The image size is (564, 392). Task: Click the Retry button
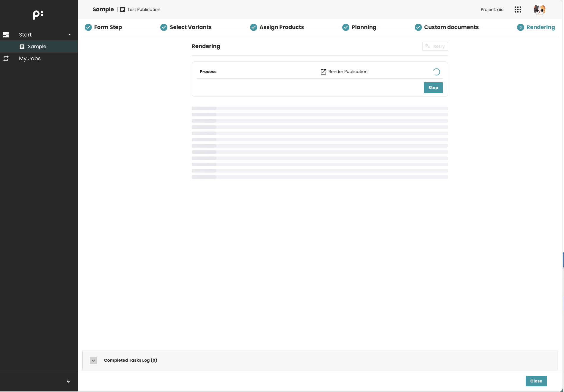(x=435, y=46)
